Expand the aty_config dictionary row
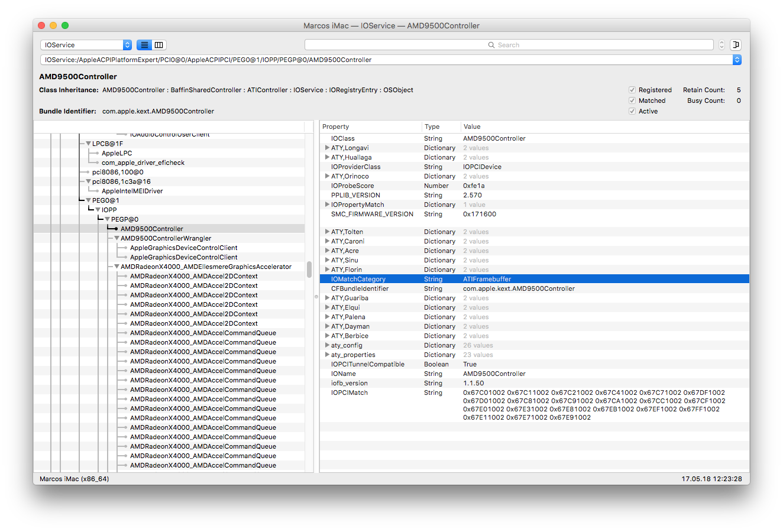 [327, 345]
